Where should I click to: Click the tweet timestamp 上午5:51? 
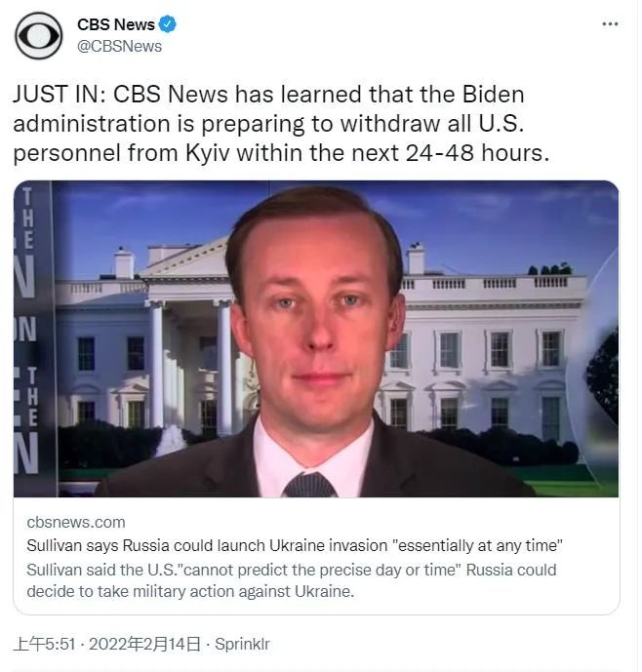(x=45, y=644)
